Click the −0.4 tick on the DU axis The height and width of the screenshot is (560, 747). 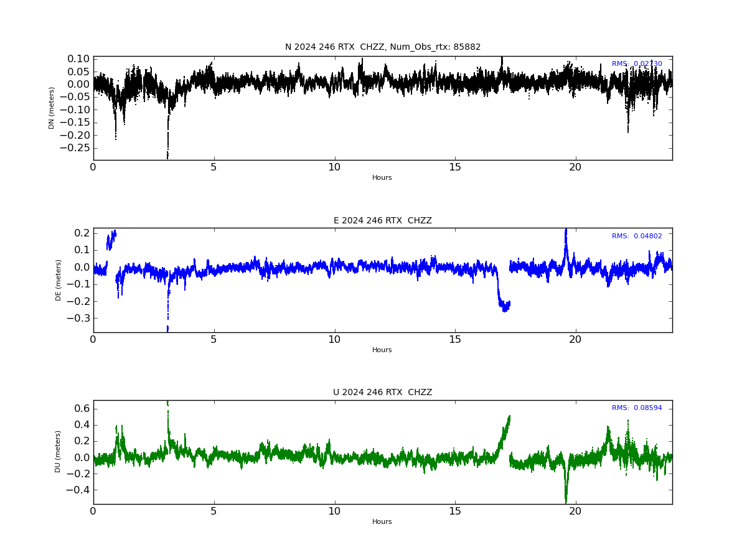[x=78, y=490]
